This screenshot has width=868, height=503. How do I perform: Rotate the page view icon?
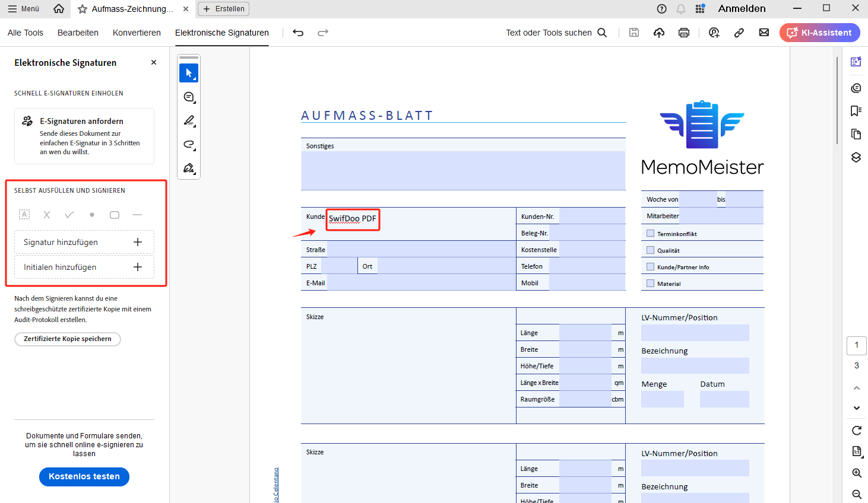click(x=856, y=431)
